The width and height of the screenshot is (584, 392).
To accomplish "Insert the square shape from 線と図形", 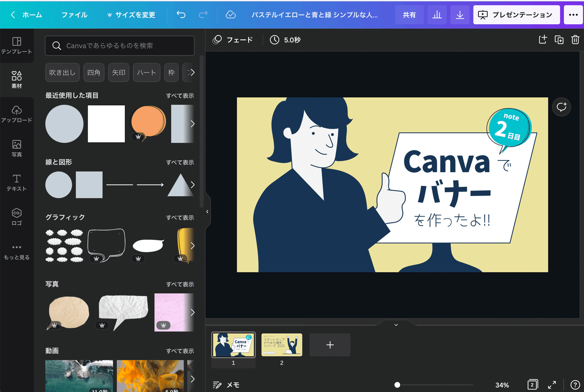I will [89, 185].
